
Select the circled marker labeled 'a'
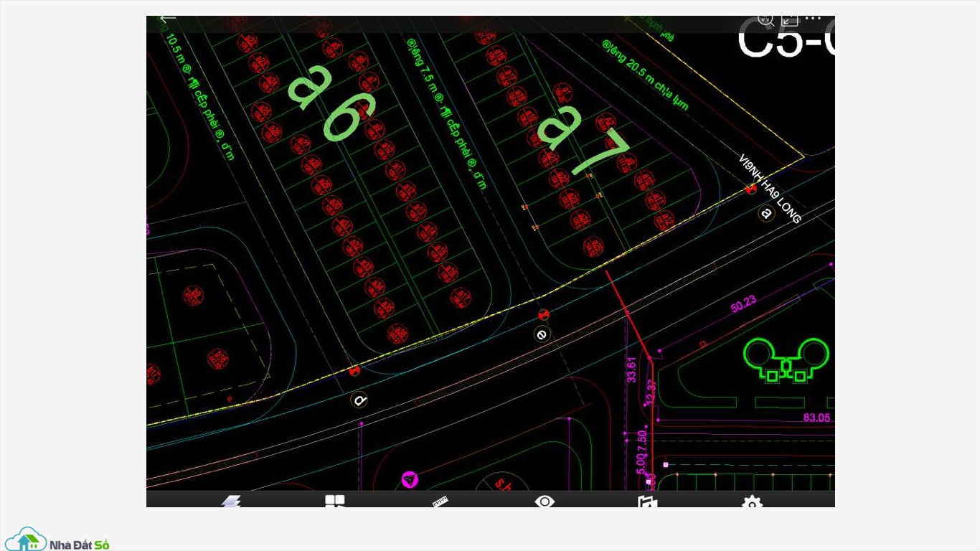[x=766, y=213]
